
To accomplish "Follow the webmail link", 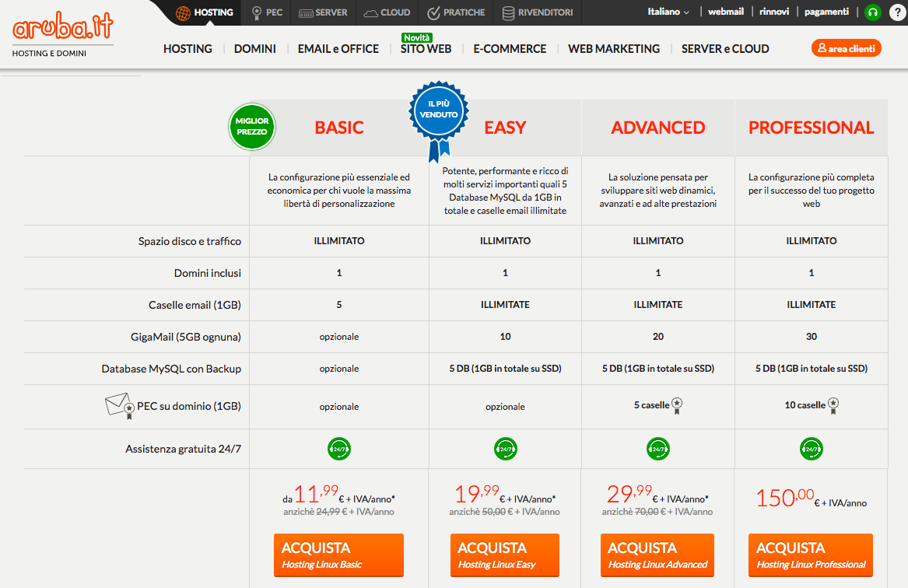I will point(726,12).
